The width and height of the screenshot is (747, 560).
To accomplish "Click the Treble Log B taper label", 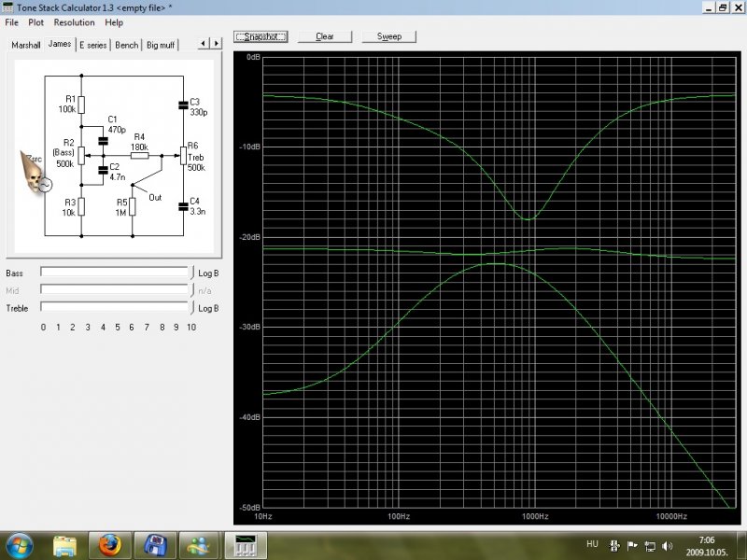I will [x=208, y=309].
